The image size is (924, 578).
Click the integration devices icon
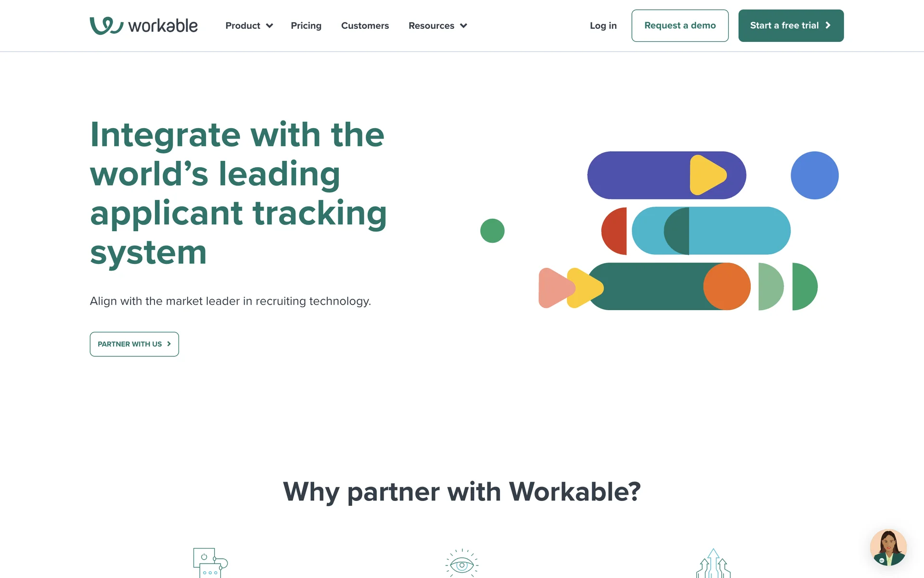click(x=210, y=563)
